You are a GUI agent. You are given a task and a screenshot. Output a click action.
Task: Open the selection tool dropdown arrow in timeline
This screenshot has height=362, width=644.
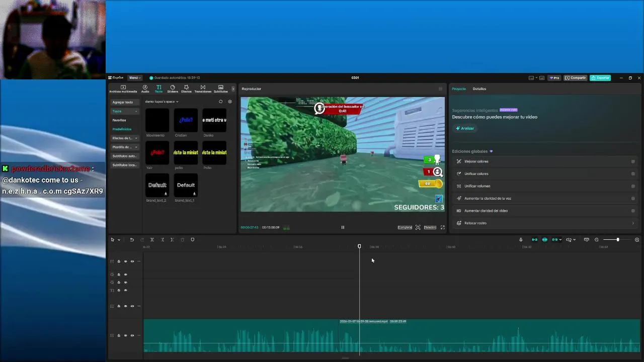click(119, 240)
